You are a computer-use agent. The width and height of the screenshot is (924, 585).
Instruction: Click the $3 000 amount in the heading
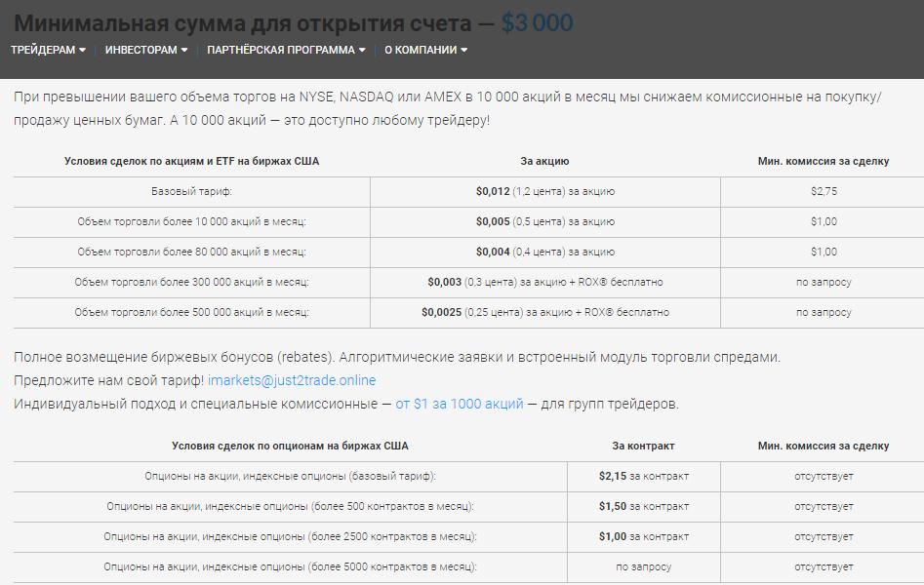coord(537,22)
